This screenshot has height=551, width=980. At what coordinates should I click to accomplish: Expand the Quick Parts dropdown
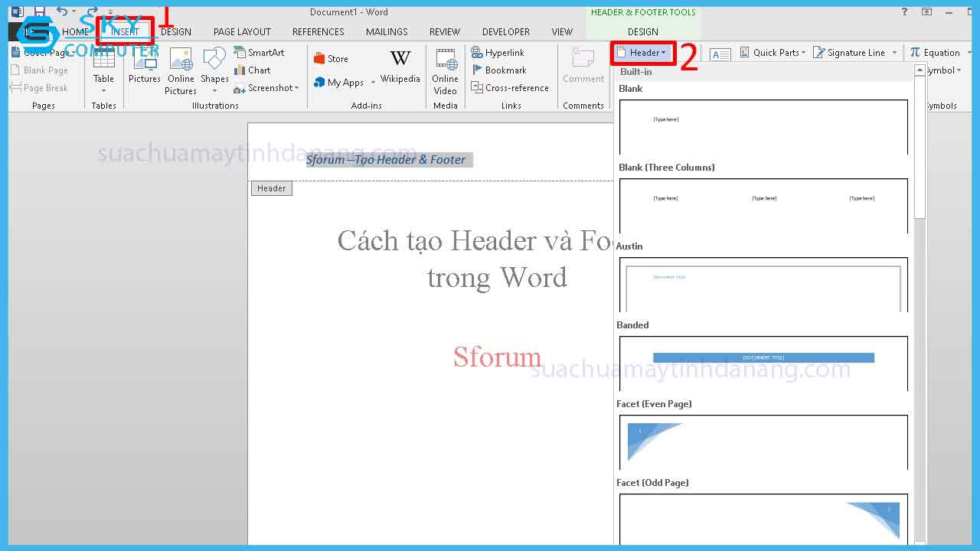pyautogui.click(x=773, y=53)
